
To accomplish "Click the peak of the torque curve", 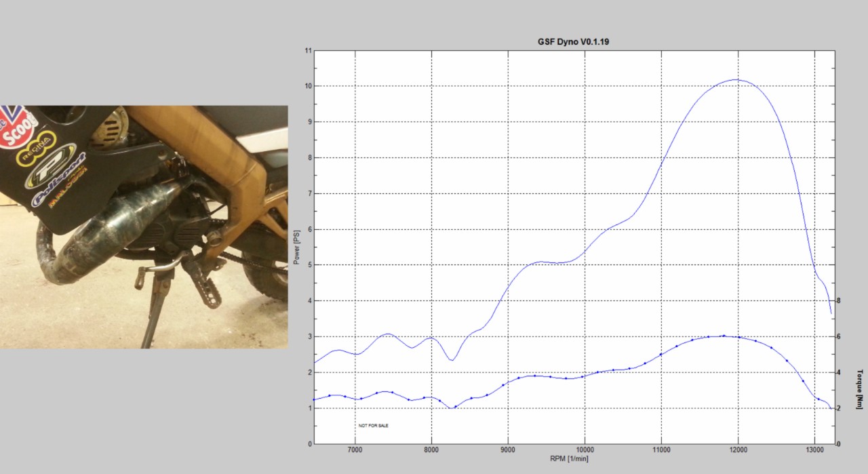I will tap(724, 336).
